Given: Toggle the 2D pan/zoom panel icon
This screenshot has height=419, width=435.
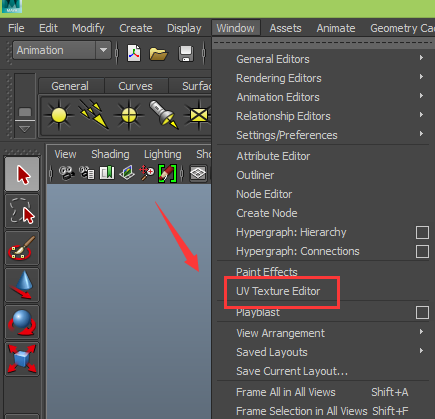Looking at the screenshot, I should pos(147,173).
